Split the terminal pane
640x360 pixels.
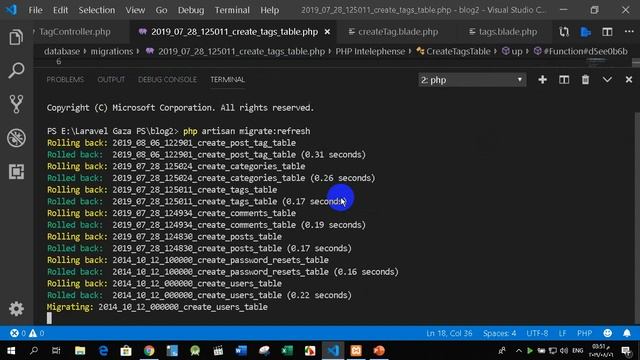tap(564, 80)
